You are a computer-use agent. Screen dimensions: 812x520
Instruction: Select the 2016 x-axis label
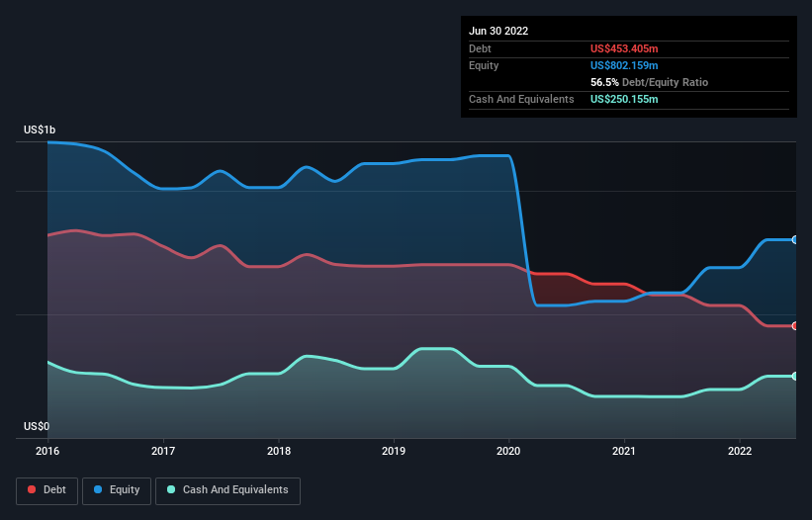(x=47, y=451)
